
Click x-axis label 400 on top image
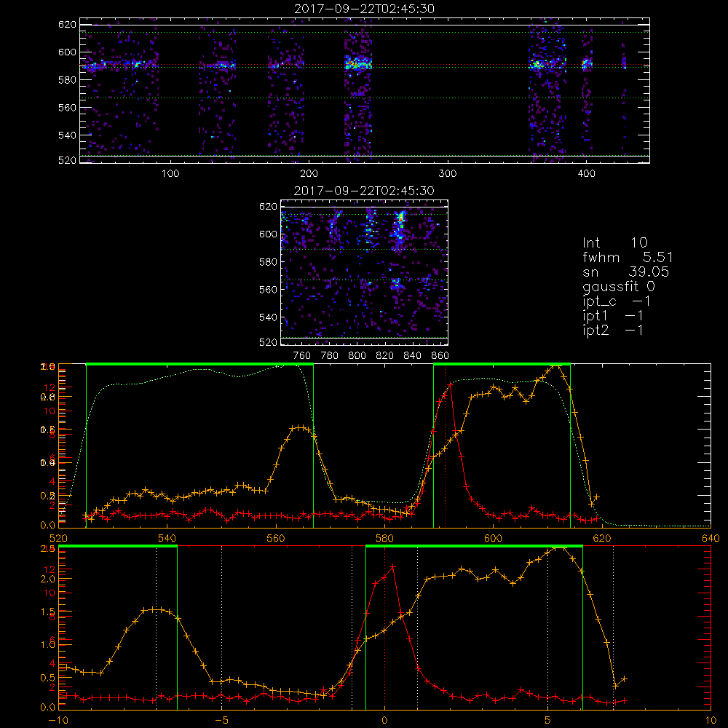click(x=586, y=174)
